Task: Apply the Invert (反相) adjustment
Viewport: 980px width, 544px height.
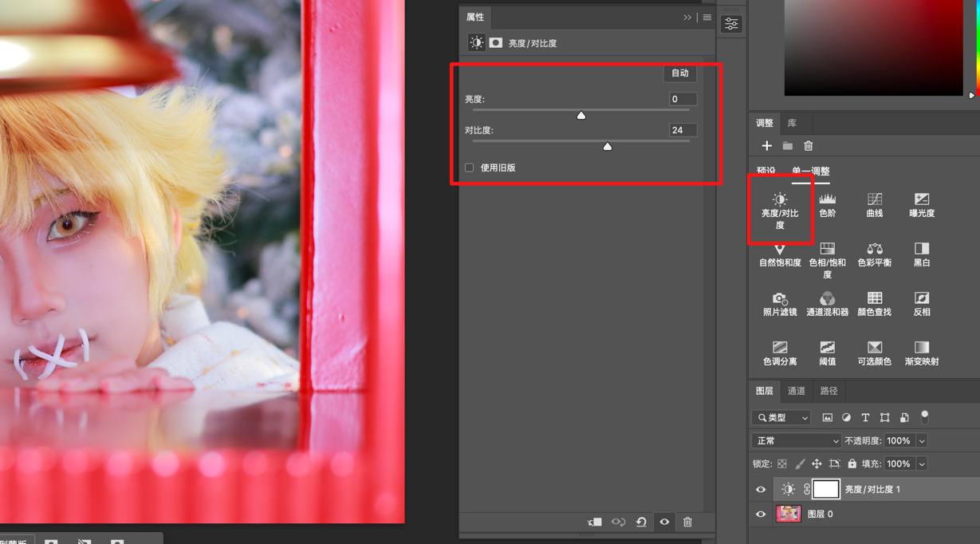Action: tap(921, 304)
